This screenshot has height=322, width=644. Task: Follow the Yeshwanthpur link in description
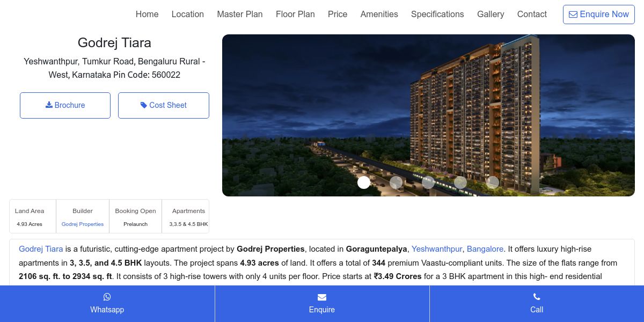click(x=437, y=249)
